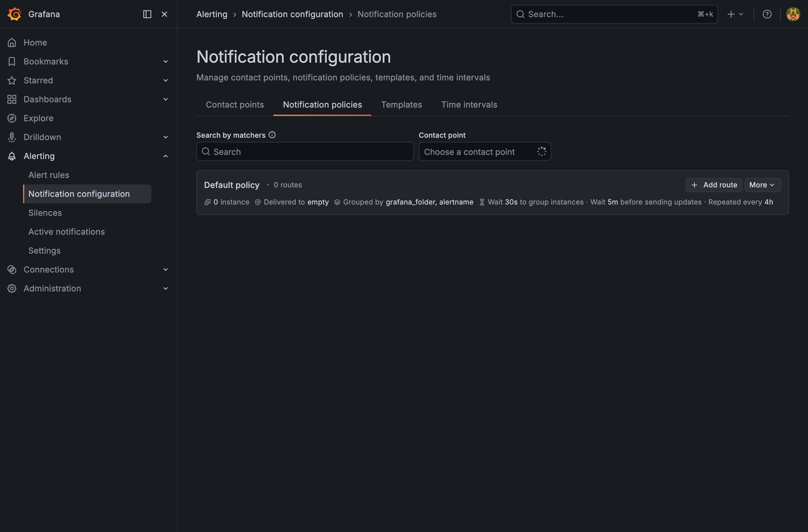The image size is (808, 532).
Task: Close the navigation menu with X
Action: point(164,14)
